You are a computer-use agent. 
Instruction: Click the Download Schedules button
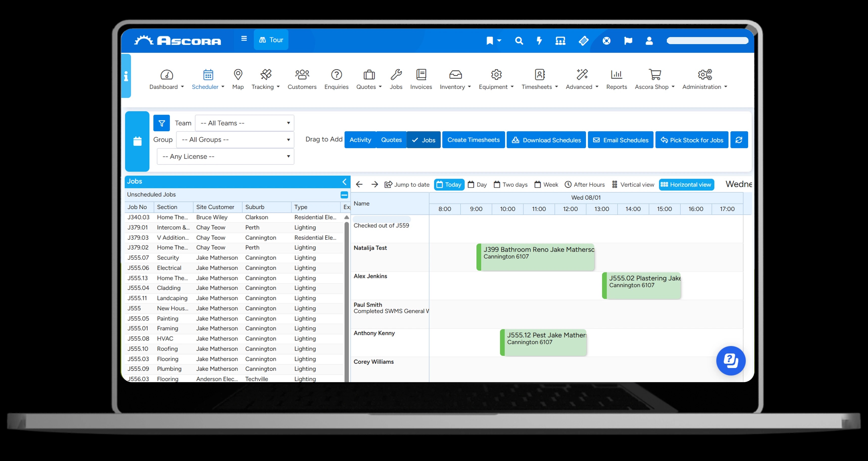point(546,140)
